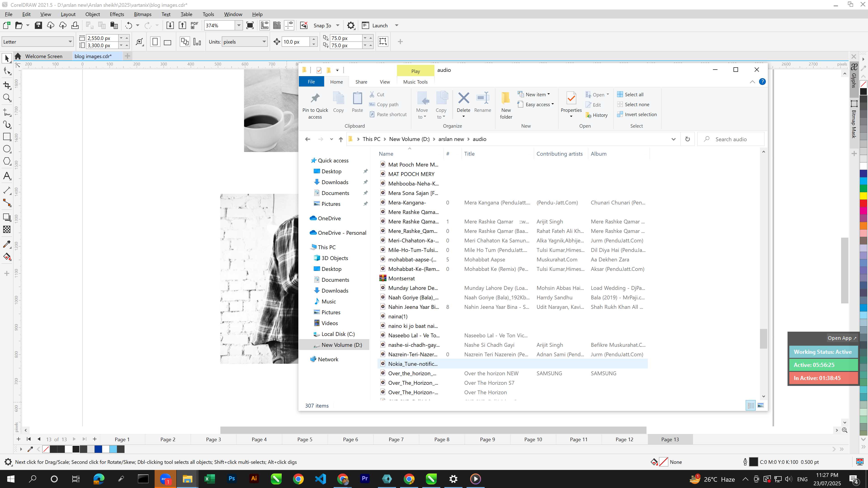The width and height of the screenshot is (868, 488).
Task: Switch to Welcome Screen tab
Action: click(x=43, y=56)
